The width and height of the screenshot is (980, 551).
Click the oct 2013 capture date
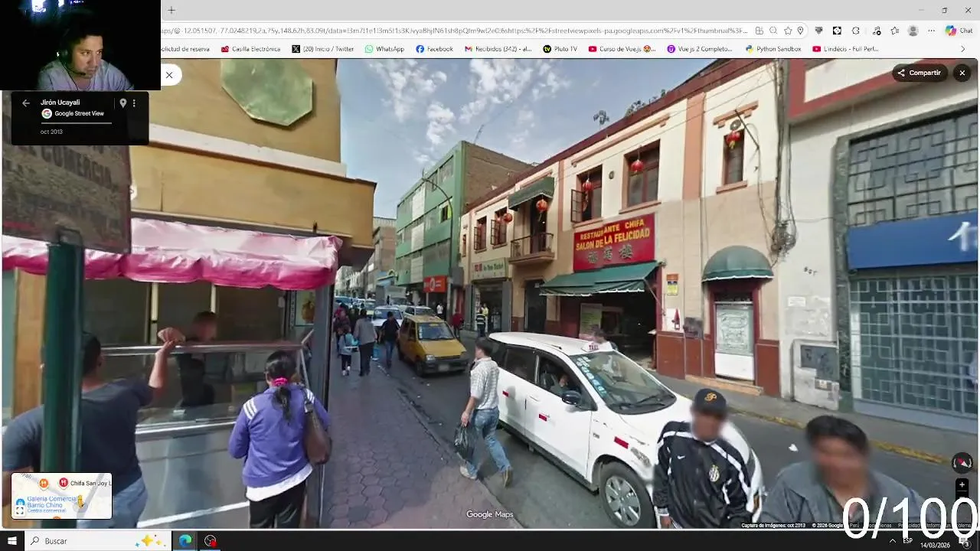click(x=51, y=132)
